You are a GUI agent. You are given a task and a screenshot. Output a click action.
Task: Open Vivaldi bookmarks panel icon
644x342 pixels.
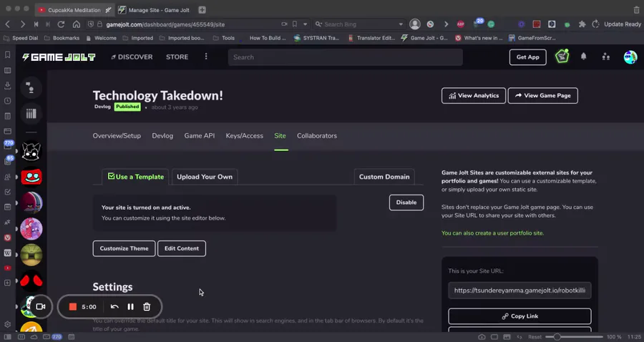[7, 54]
